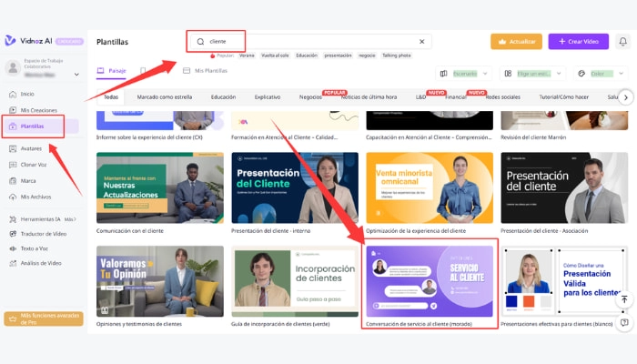Open the Color filter dropdown
Image resolution: width=637 pixels, height=364 pixels.
coord(600,74)
